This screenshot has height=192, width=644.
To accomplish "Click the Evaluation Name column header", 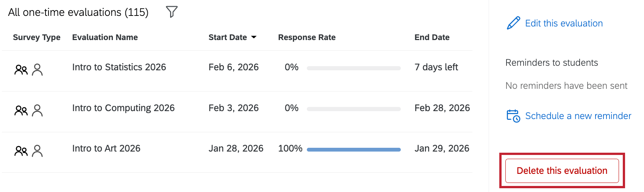I will coord(105,37).
